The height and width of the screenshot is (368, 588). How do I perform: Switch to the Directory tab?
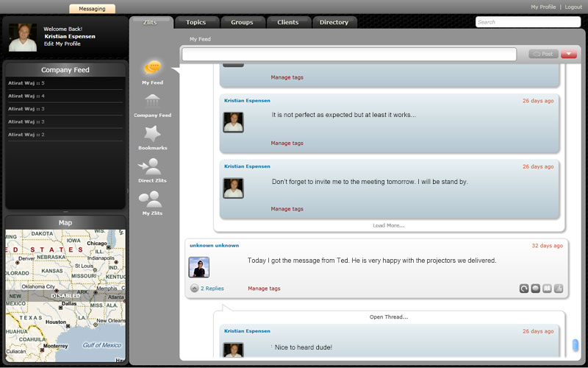[334, 22]
